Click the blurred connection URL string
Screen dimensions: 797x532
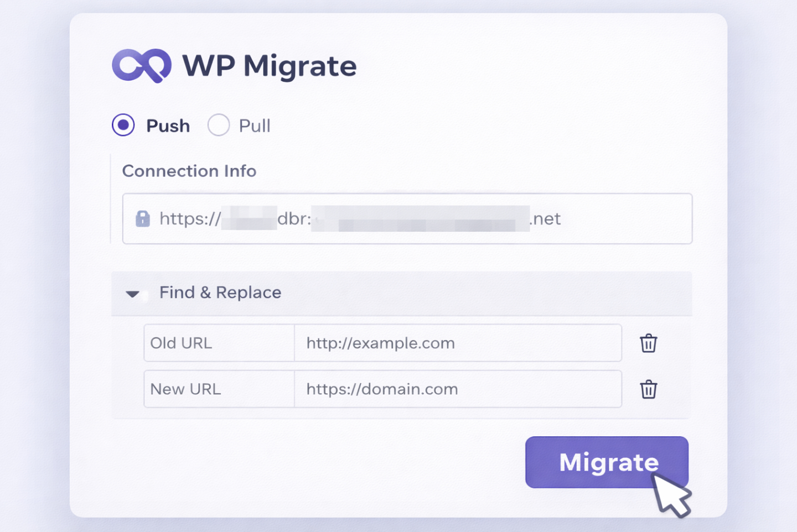[x=360, y=219]
